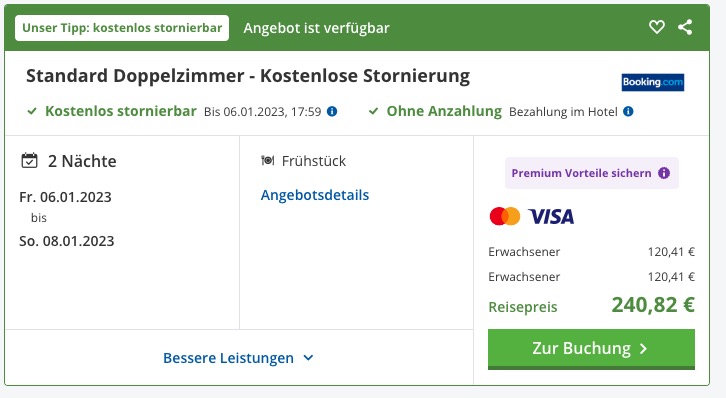Click Premium Vorteile sichern badge
Screen dimensions: 726x398
point(592,173)
